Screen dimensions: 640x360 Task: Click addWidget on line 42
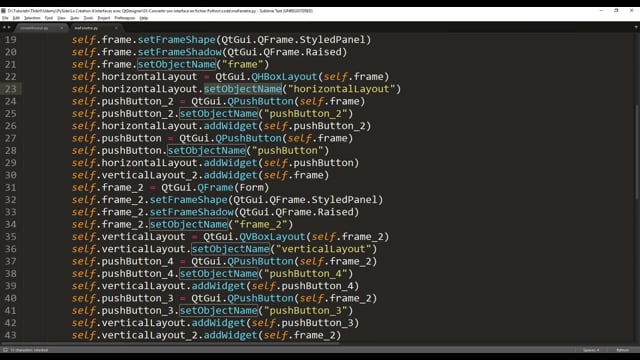coord(218,323)
